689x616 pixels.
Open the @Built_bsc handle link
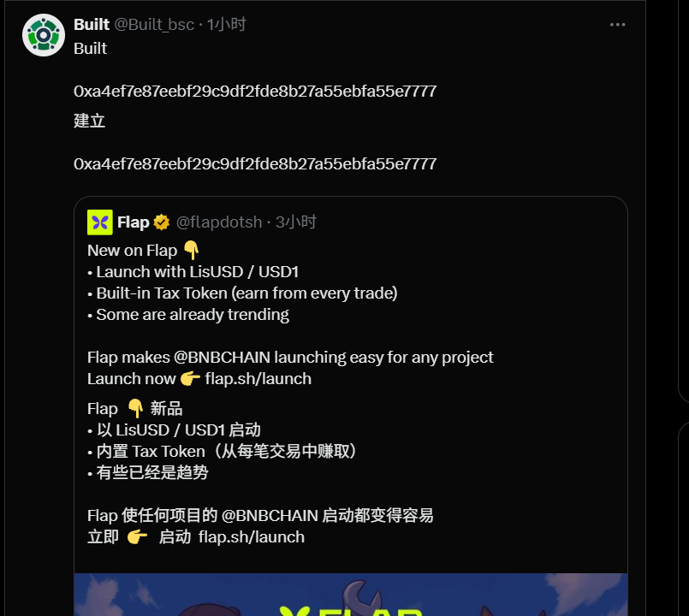click(x=154, y=25)
